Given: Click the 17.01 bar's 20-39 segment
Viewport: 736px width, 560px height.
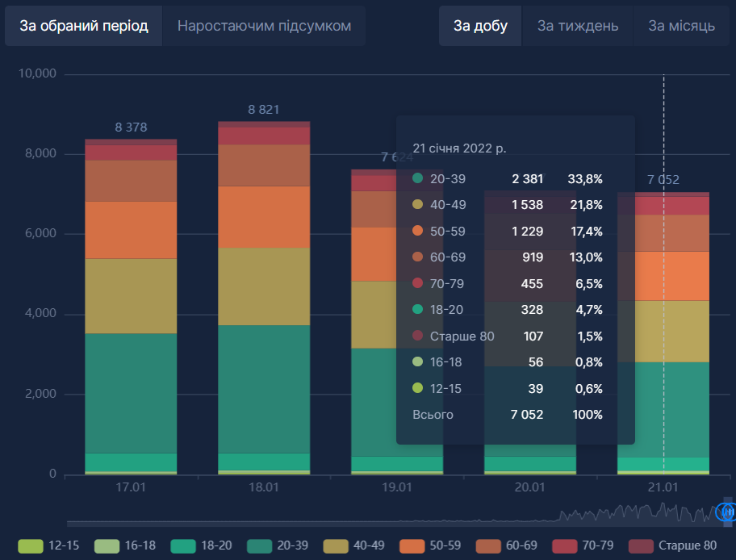Looking at the screenshot, I should coord(131,392).
